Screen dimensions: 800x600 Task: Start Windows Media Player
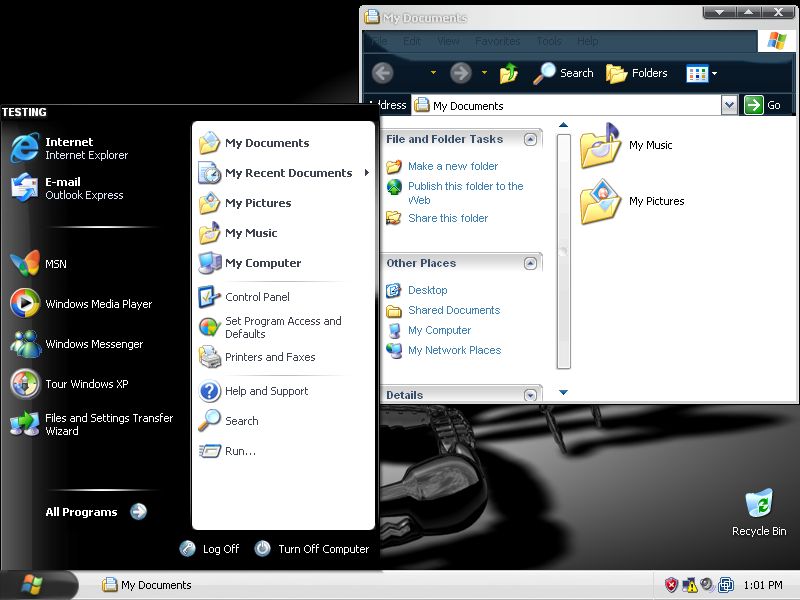click(x=81, y=304)
